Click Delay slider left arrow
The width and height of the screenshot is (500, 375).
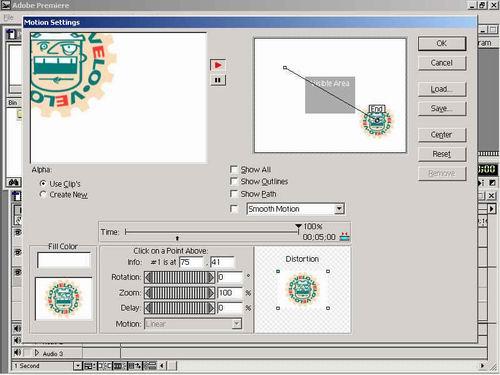point(148,308)
